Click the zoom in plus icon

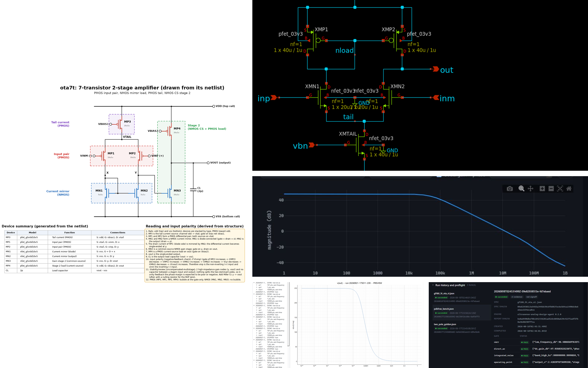coord(542,188)
